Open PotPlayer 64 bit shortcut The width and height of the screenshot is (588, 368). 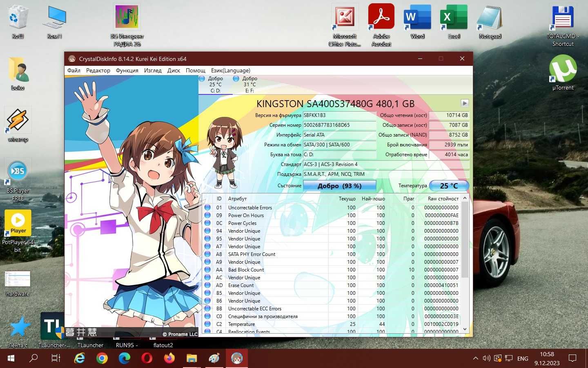click(x=18, y=231)
